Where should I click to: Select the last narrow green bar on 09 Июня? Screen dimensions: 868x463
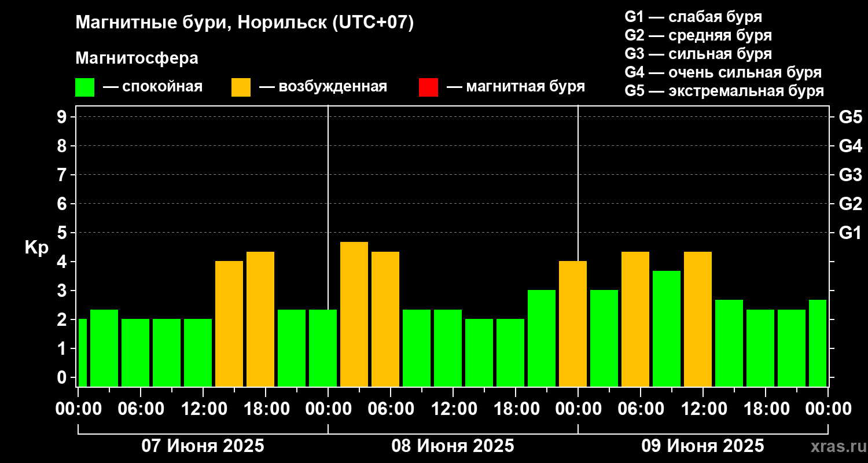(x=818, y=343)
